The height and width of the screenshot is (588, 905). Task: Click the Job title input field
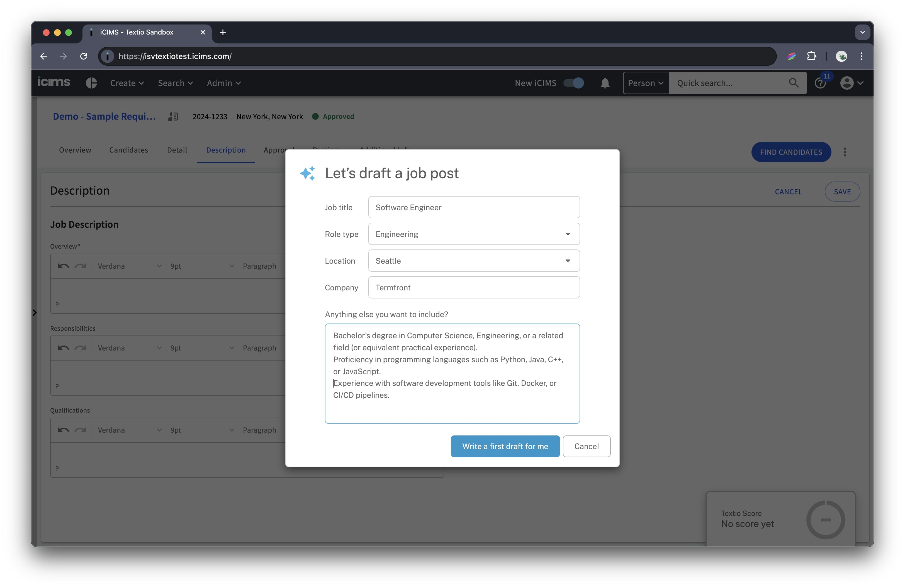pyautogui.click(x=474, y=207)
